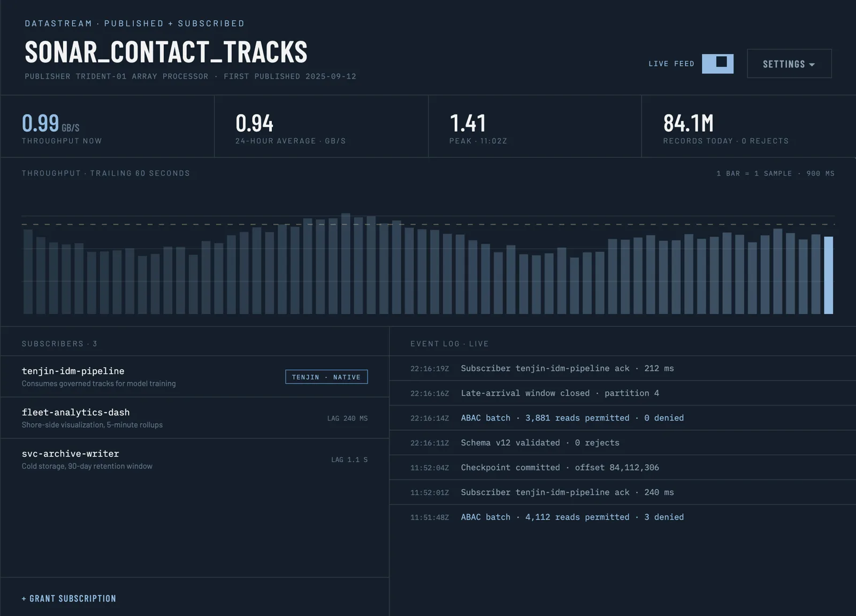Click the Event Log Live header
856x616 pixels.
pyautogui.click(x=449, y=344)
